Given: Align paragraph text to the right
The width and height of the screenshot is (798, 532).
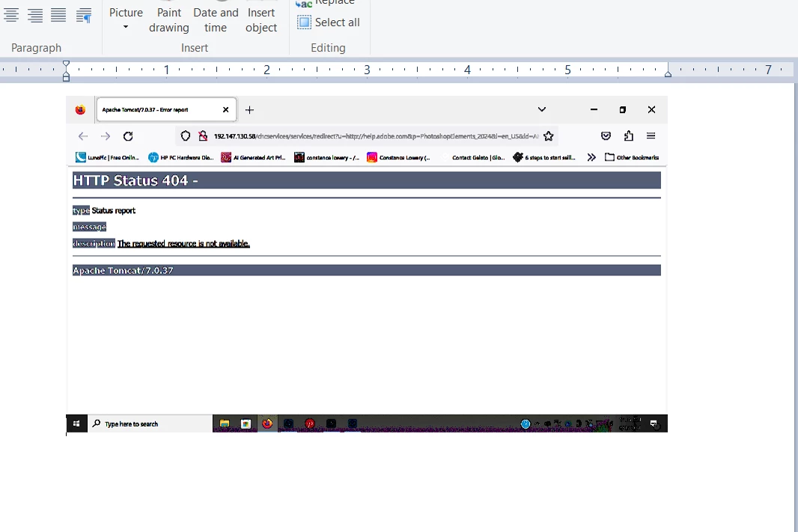Looking at the screenshot, I should pos(34,15).
